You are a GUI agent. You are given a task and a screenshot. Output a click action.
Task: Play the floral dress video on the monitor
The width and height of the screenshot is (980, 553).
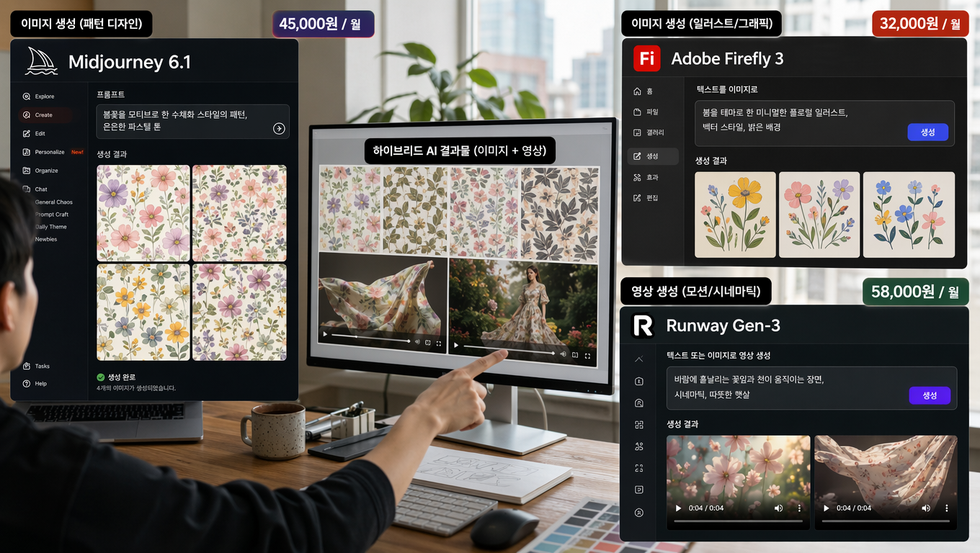pos(456,346)
